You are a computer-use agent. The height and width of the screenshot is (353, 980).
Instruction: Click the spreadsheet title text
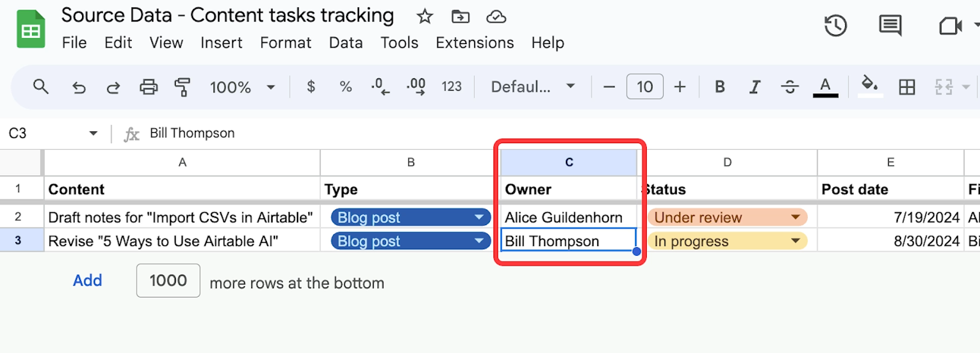point(227,15)
